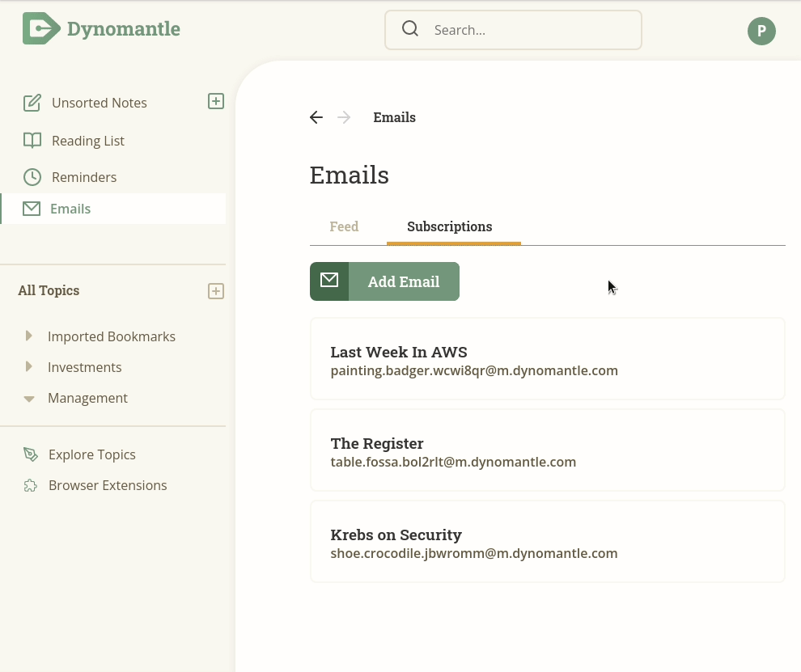Open Unsorted Notes from sidebar
This screenshot has width=801, height=672.
(99, 103)
